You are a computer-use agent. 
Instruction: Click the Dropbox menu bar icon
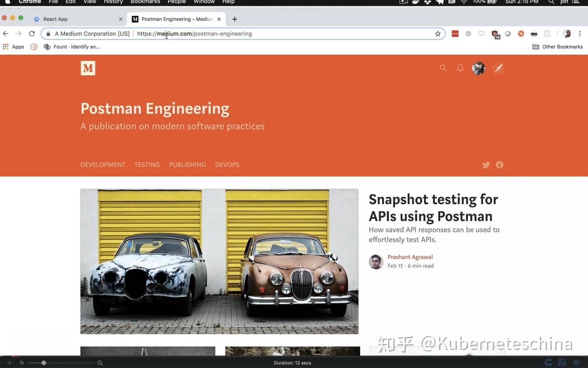(427, 2)
